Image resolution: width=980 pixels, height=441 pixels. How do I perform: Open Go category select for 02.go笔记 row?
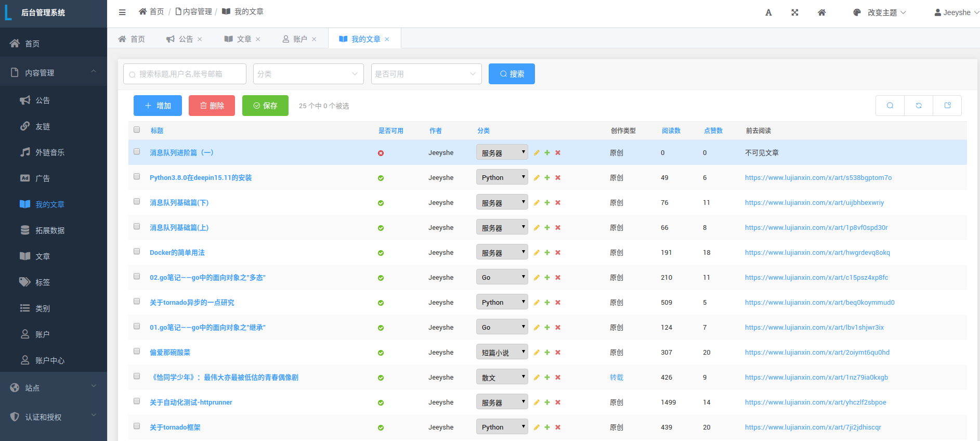pos(502,277)
